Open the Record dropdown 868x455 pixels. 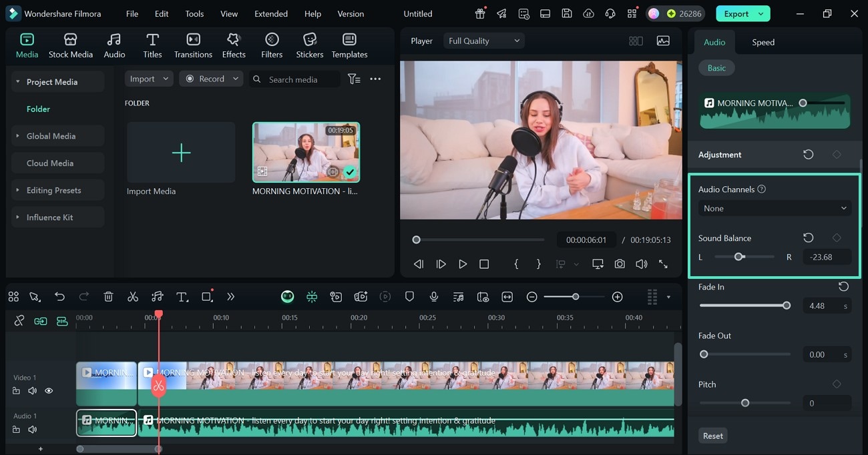point(212,79)
